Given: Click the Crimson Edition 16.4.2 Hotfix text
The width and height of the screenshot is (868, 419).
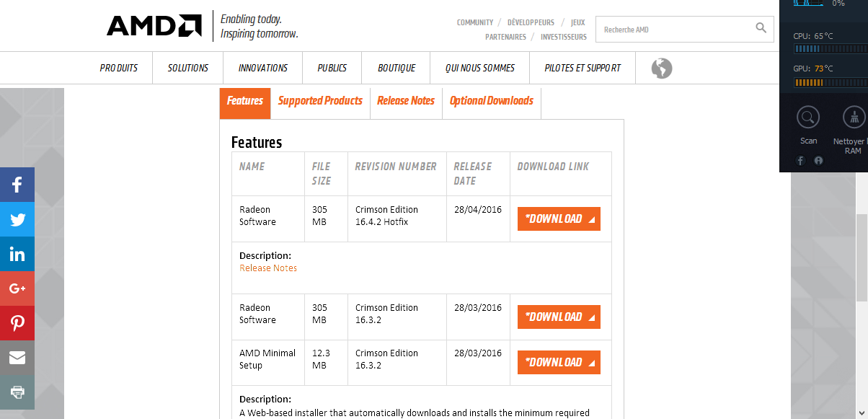Looking at the screenshot, I should [387, 216].
